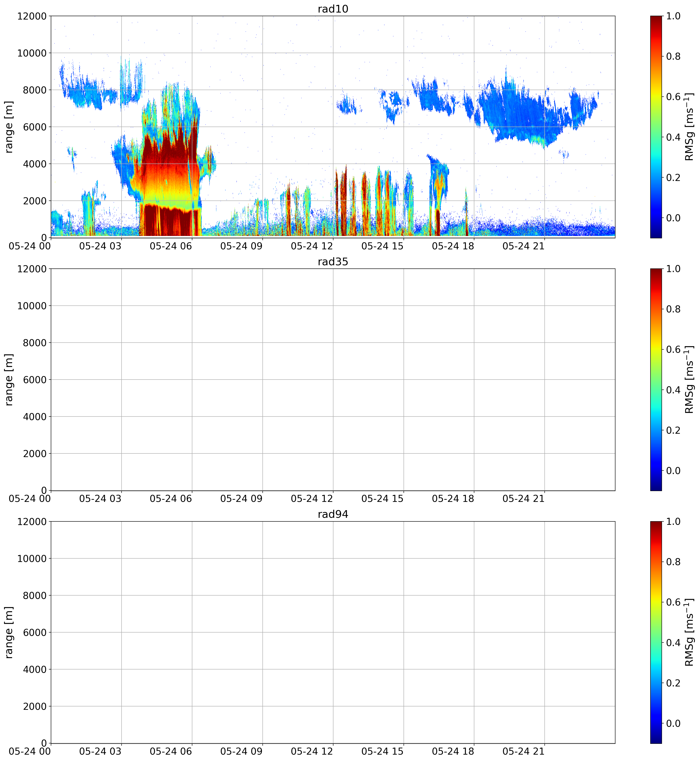Click the rad35 'range [m]' axis label
The image size is (700, 761).
tap(9, 380)
